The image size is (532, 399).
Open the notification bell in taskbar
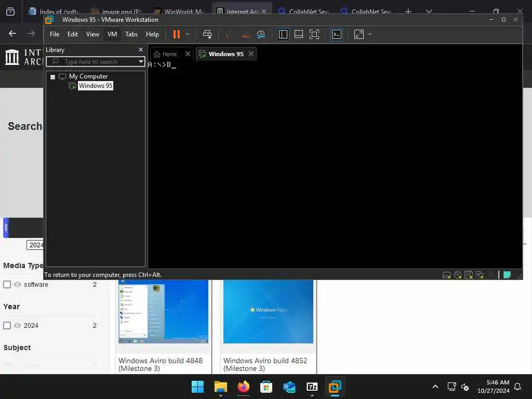click(517, 387)
